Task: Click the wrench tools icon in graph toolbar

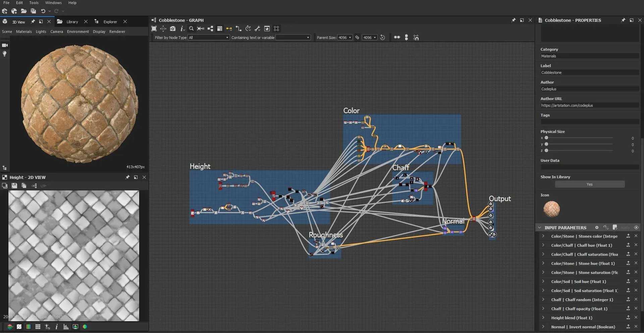Action: 257,29
